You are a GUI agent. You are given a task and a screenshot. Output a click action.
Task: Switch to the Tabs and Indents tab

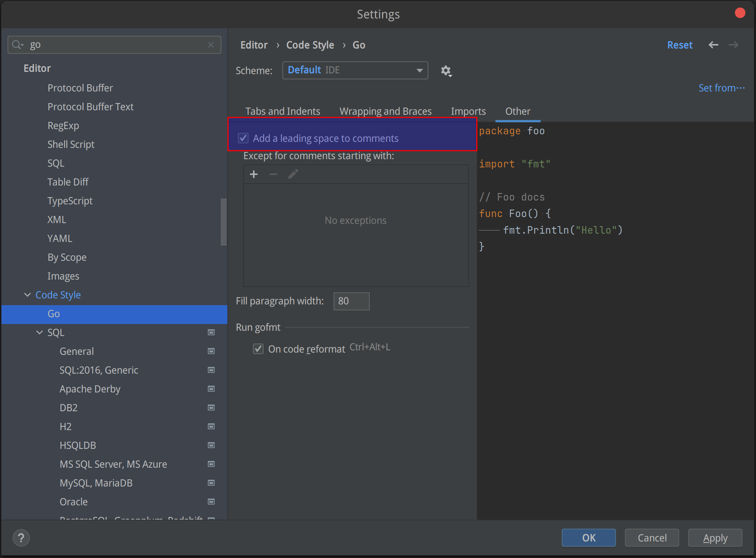pyautogui.click(x=282, y=111)
